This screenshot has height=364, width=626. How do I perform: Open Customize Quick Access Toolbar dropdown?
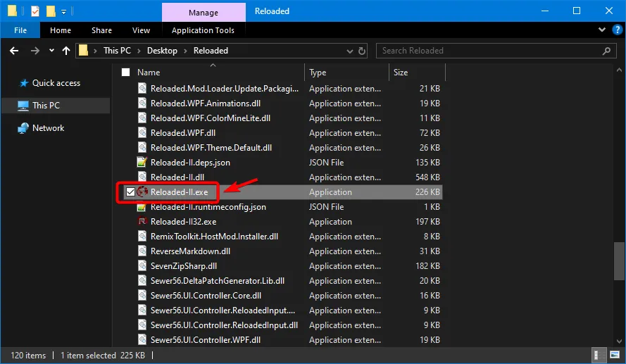coord(63,12)
